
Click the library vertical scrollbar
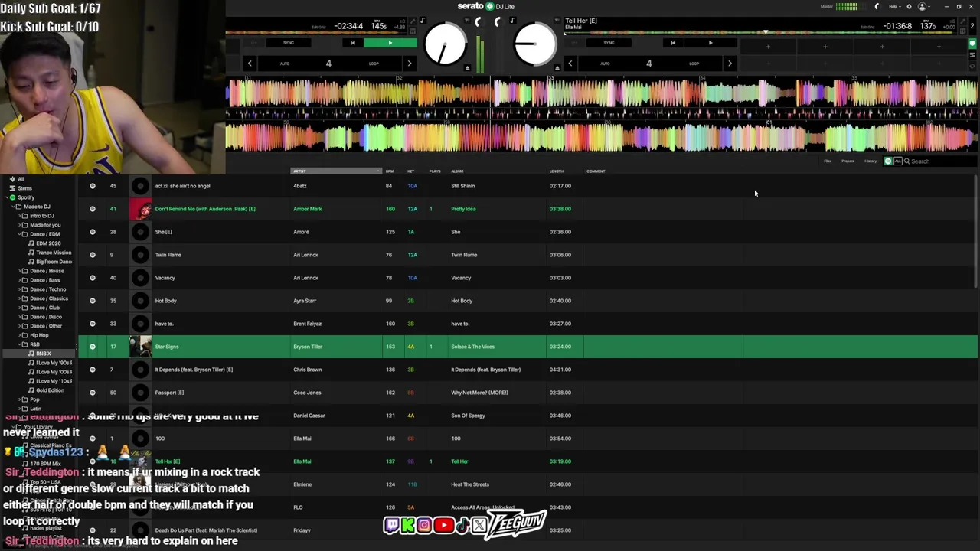[975, 233]
